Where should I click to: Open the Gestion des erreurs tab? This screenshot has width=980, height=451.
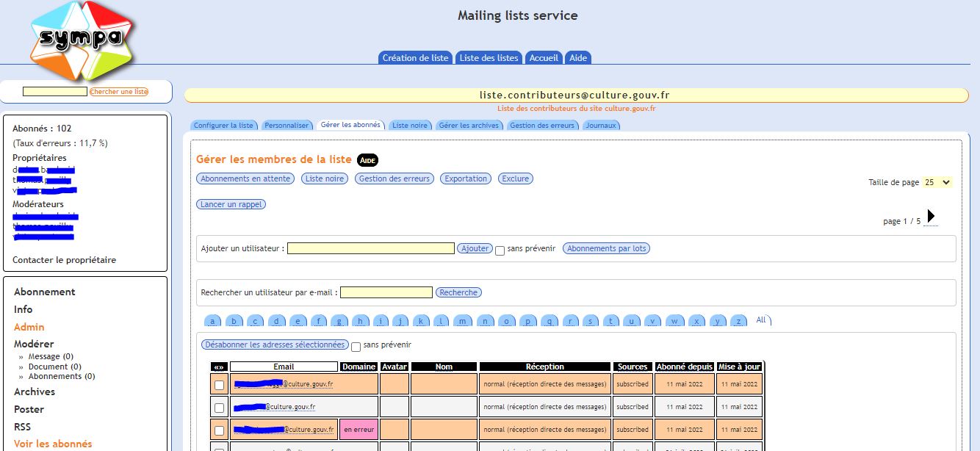(542, 126)
